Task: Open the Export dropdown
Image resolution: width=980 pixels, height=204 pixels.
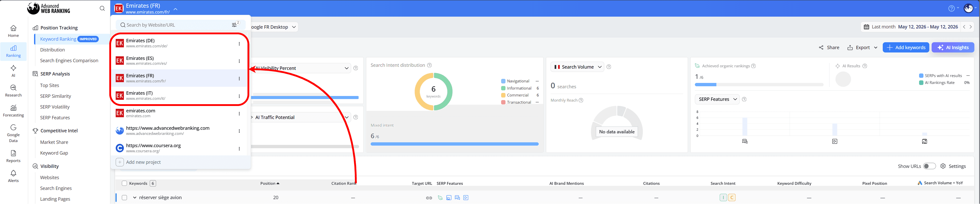Action: click(x=863, y=48)
